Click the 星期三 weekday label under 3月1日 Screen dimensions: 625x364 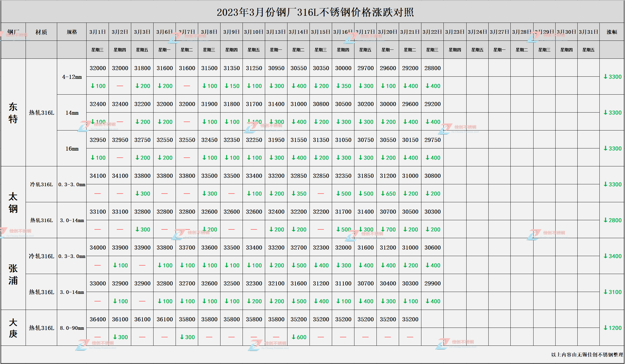(x=97, y=49)
